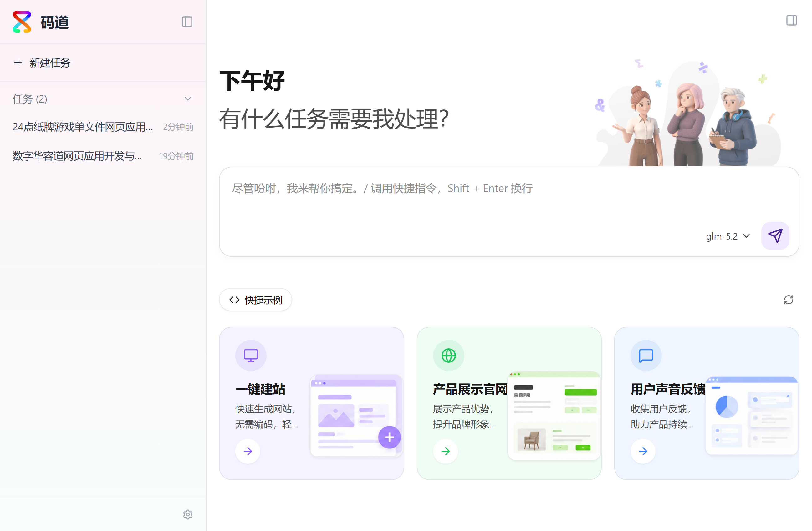The height and width of the screenshot is (531, 812).
Task: Toggle the right side panel
Action: tap(792, 20)
